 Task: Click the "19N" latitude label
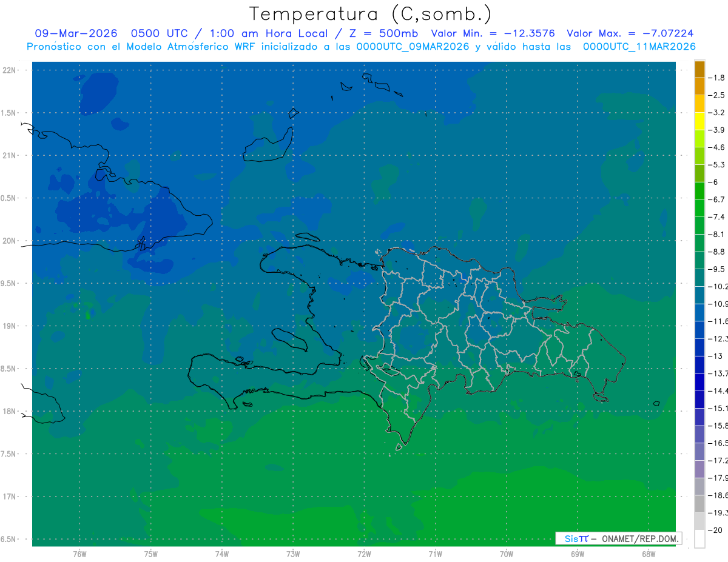pos(10,326)
